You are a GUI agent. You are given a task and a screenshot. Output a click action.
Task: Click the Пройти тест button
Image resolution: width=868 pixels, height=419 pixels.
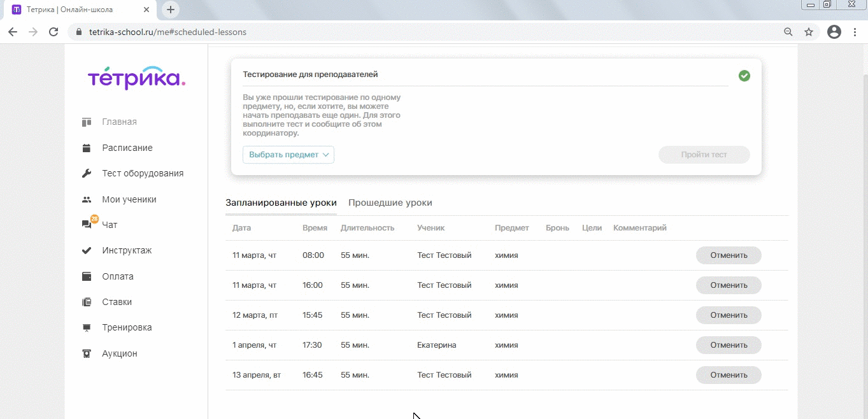(704, 155)
